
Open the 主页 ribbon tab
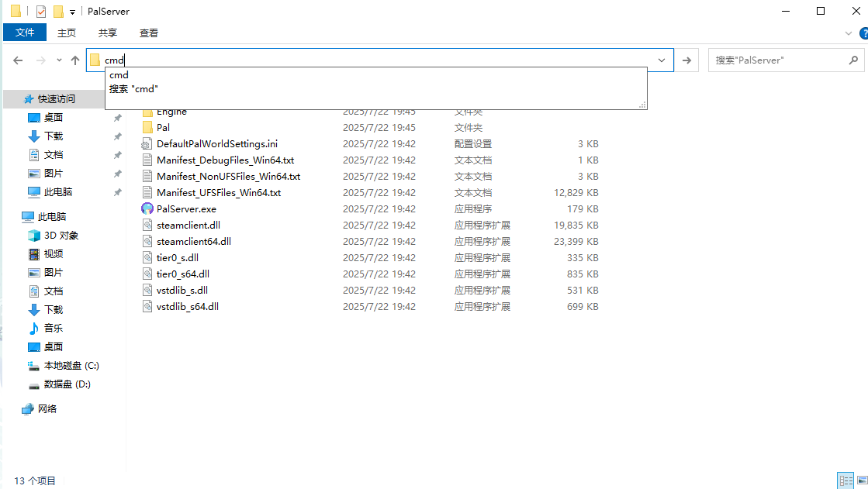point(67,33)
